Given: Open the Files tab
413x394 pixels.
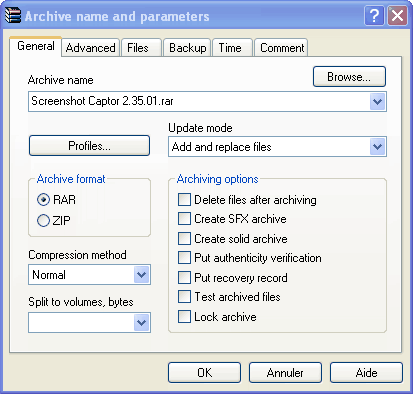Looking at the screenshot, I should (x=141, y=48).
